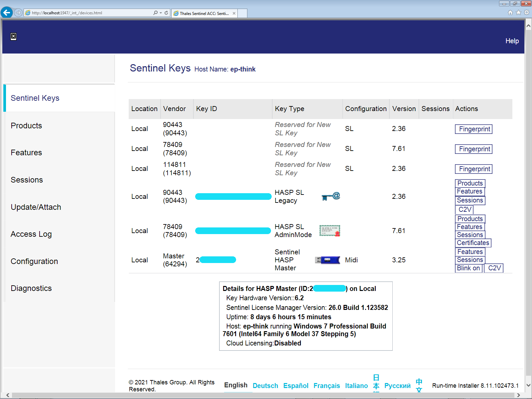Open the address bar search dropdown arrow
Screen dimensions: 532x399
point(161,13)
